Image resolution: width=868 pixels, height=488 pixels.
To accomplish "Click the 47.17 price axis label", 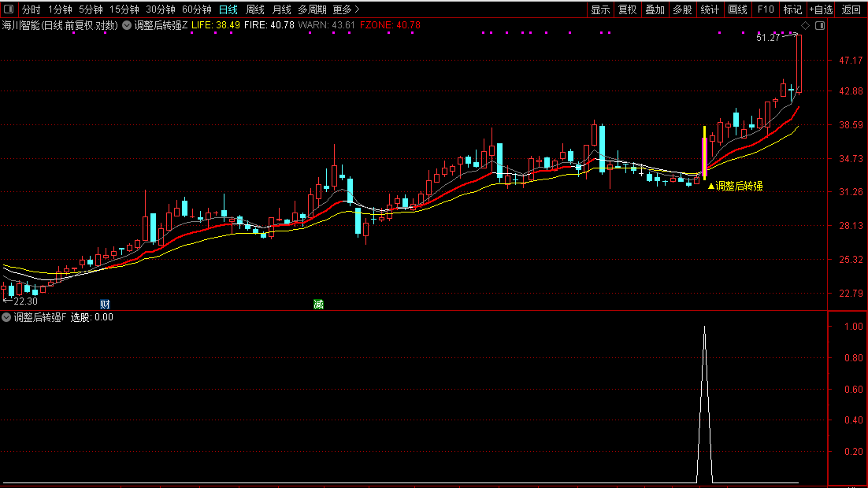I will pyautogui.click(x=851, y=61).
